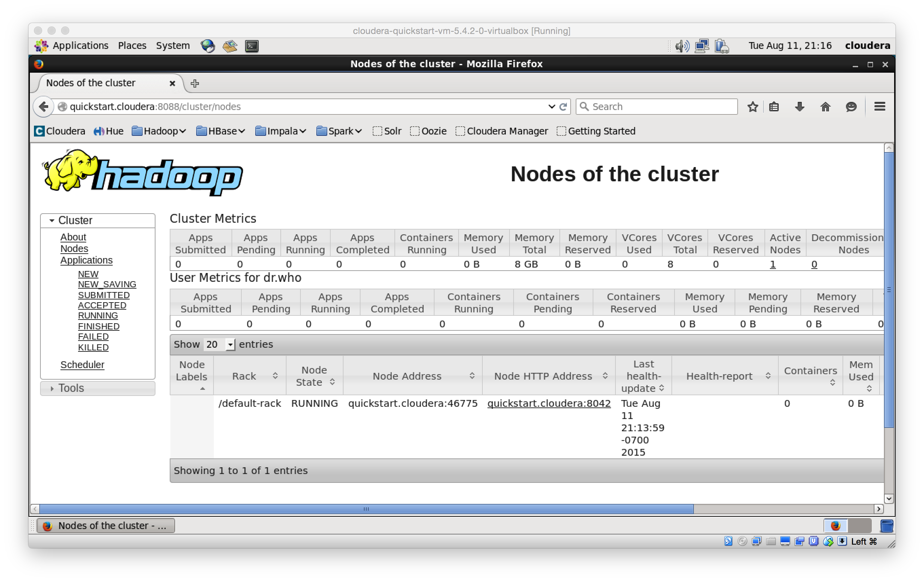Viewport: 924px width, 582px height.
Task: Launch terminal from top panel icon
Action: tap(252, 46)
